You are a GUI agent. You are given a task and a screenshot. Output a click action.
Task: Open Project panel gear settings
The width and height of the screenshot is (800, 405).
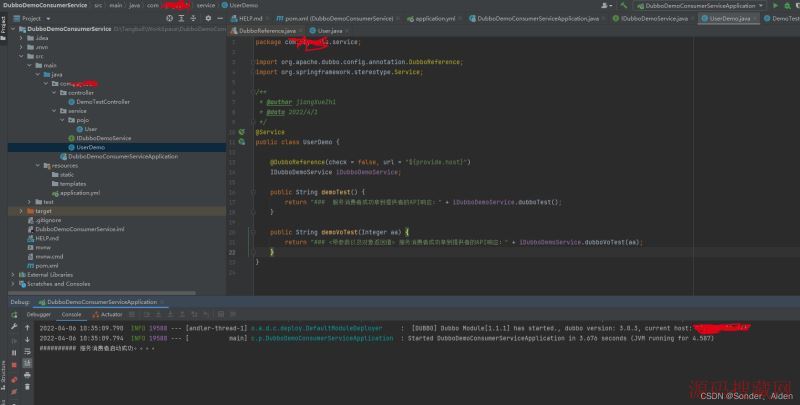pyautogui.click(x=208, y=18)
